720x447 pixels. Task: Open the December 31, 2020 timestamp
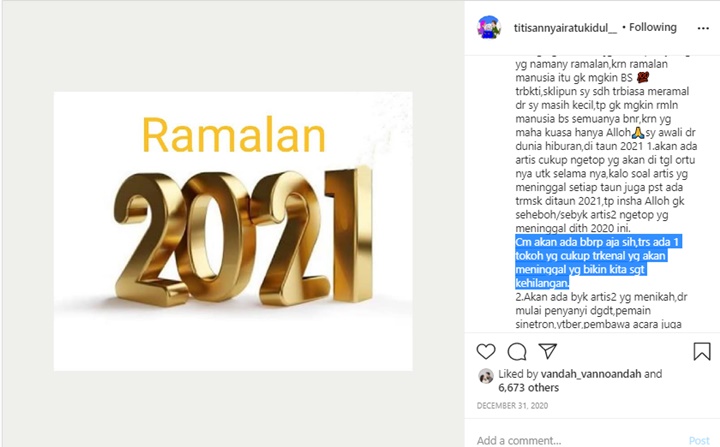pyautogui.click(x=512, y=406)
